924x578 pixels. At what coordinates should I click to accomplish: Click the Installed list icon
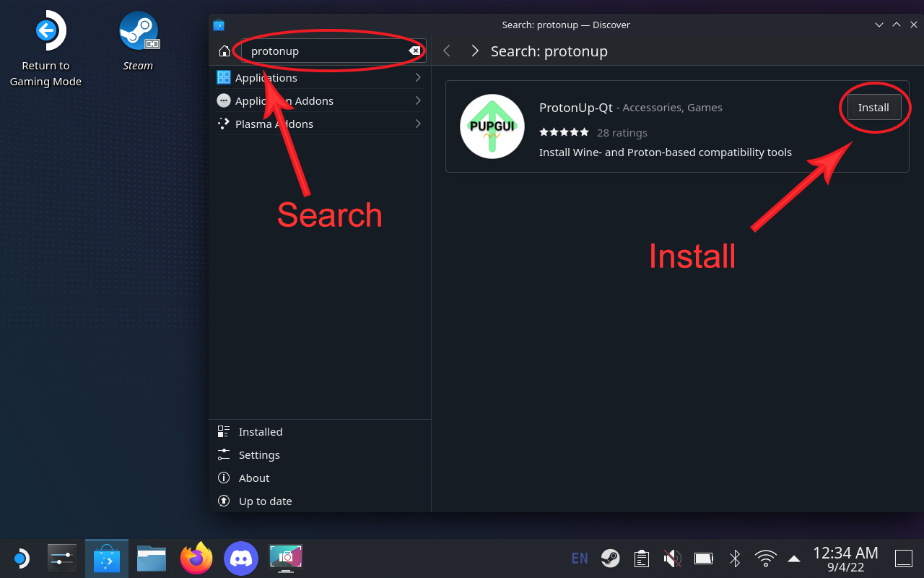pos(224,431)
